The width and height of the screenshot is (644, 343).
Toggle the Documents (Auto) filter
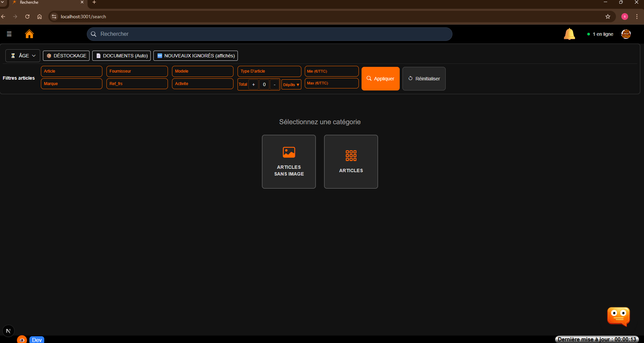pyautogui.click(x=121, y=56)
